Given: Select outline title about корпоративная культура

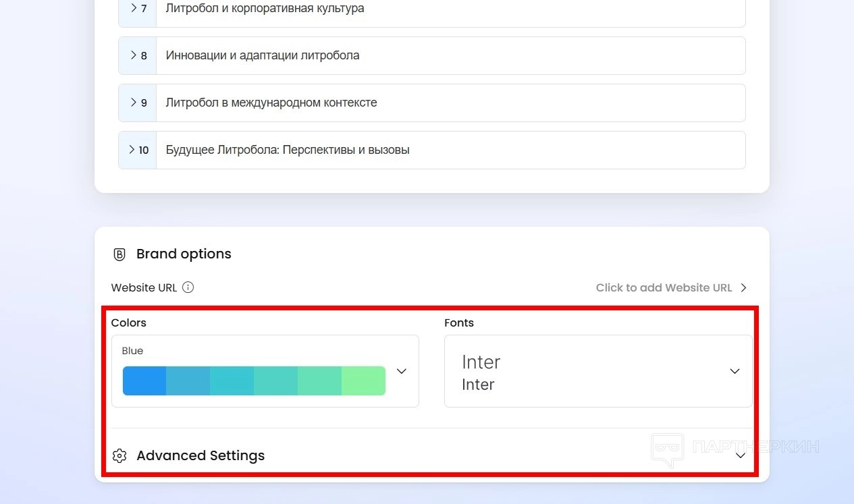Looking at the screenshot, I should coord(265,9).
